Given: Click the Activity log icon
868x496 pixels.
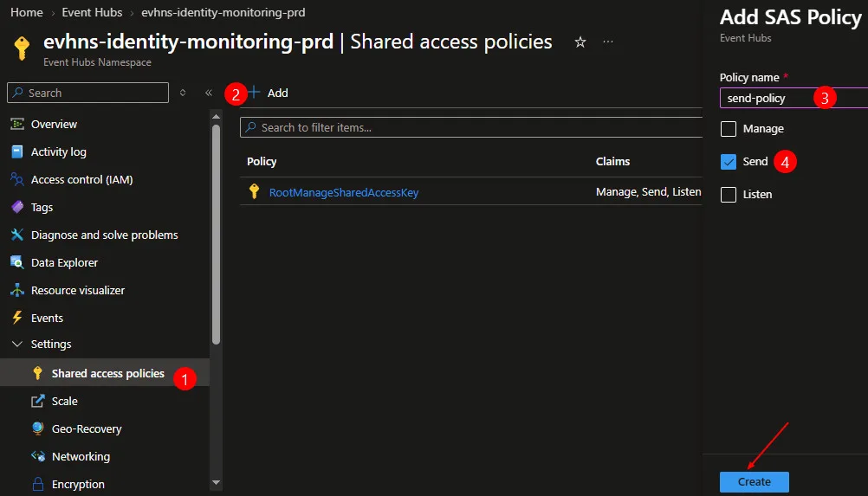Looking at the screenshot, I should pyautogui.click(x=17, y=151).
